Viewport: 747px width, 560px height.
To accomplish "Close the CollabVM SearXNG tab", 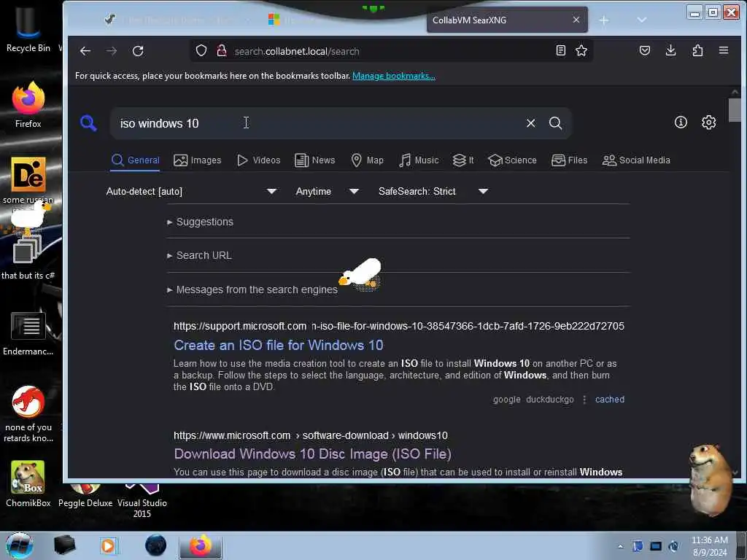I will [576, 20].
